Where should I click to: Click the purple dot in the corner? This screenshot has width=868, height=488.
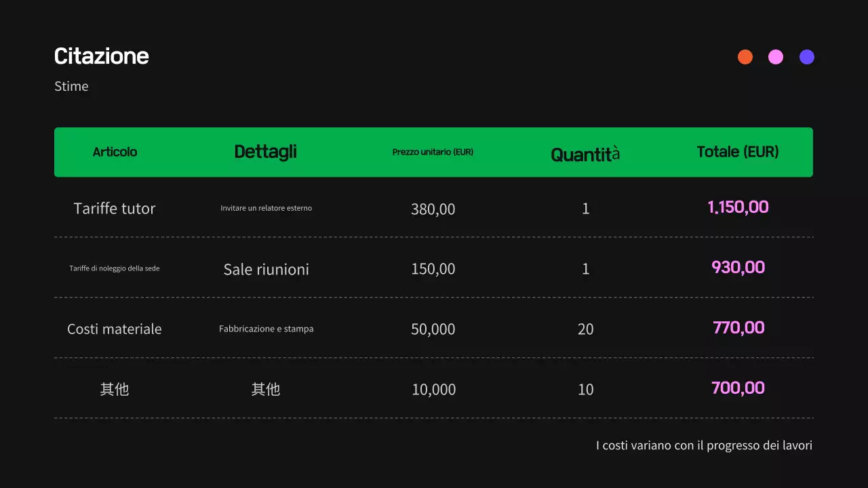[x=807, y=57]
